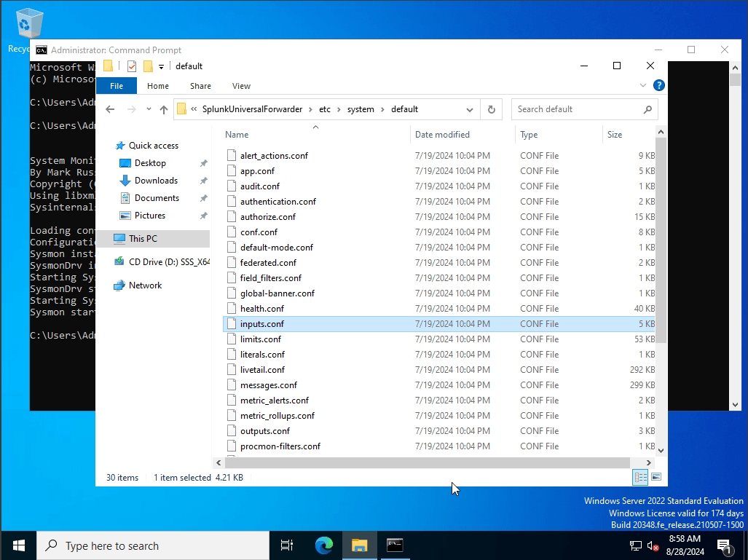Open the Share ribbon tab
Screen dimensions: 748x560
[x=200, y=86]
